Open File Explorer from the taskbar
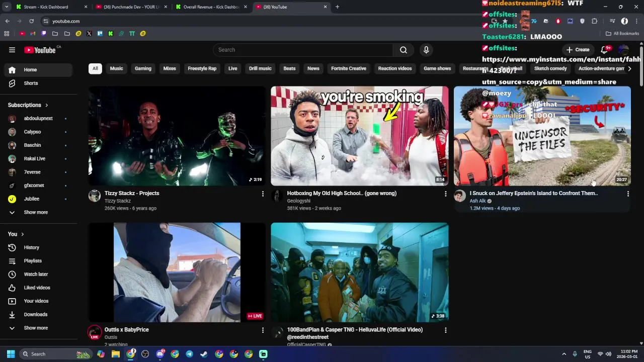 tap(116, 354)
